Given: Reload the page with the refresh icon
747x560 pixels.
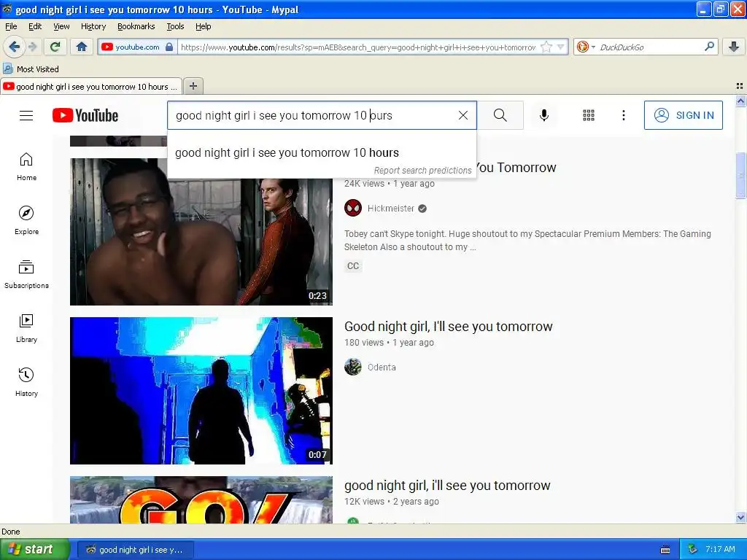Looking at the screenshot, I should pyautogui.click(x=55, y=47).
